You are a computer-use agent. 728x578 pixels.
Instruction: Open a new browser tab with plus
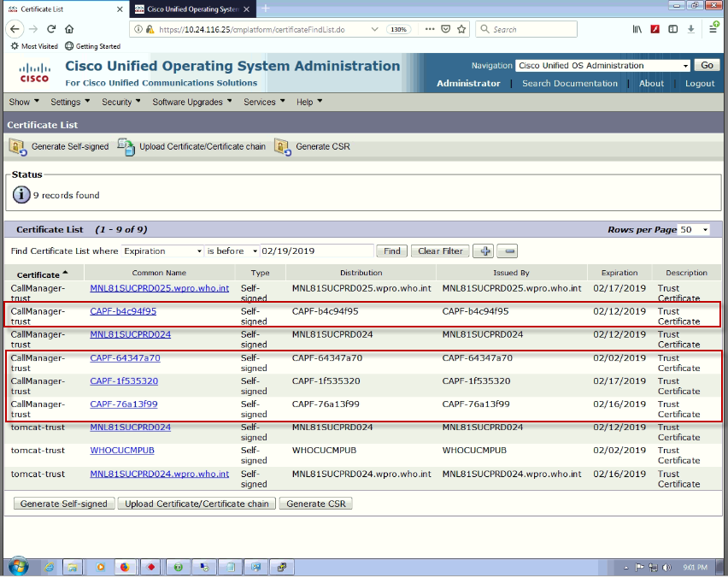coord(266,9)
